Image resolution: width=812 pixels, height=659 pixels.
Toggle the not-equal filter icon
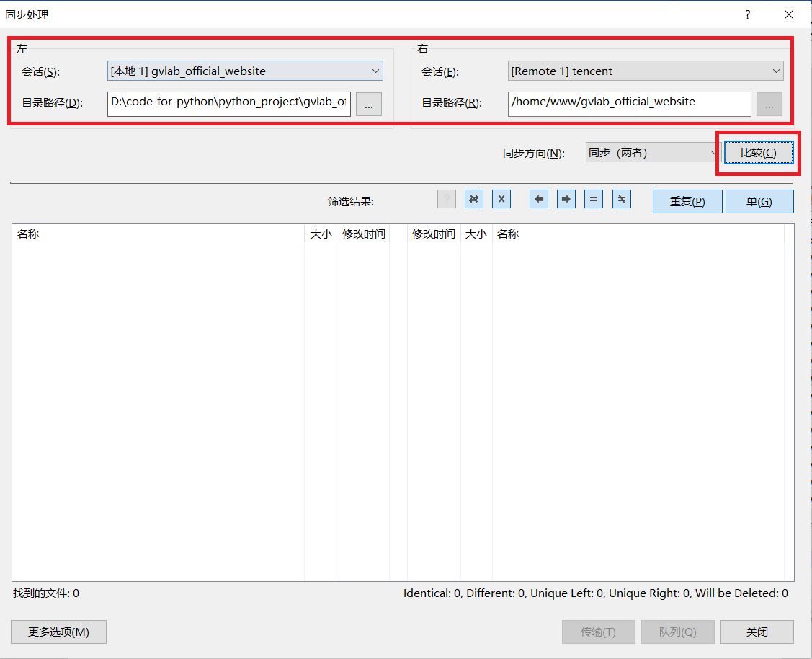click(x=621, y=199)
